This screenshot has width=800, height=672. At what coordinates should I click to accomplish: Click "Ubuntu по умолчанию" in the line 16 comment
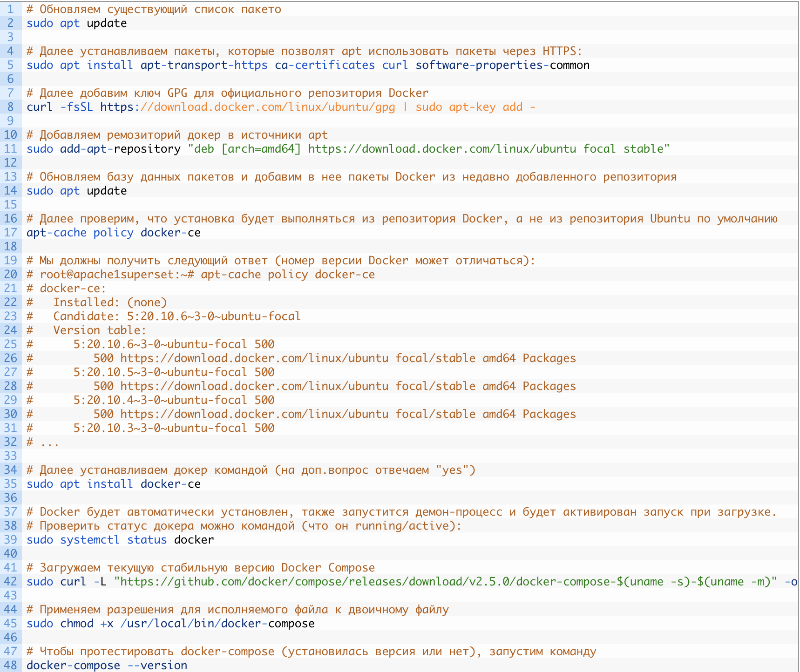coord(713,219)
